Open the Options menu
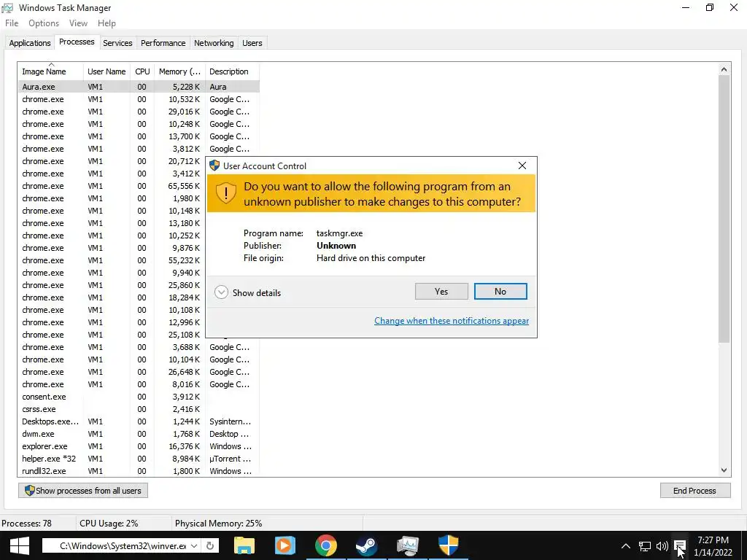 coord(44,23)
